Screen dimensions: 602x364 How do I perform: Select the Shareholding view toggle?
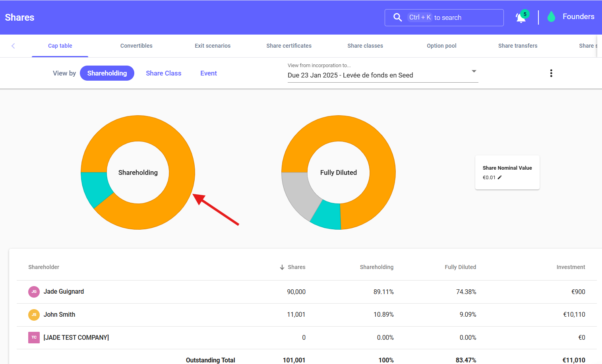tap(107, 73)
